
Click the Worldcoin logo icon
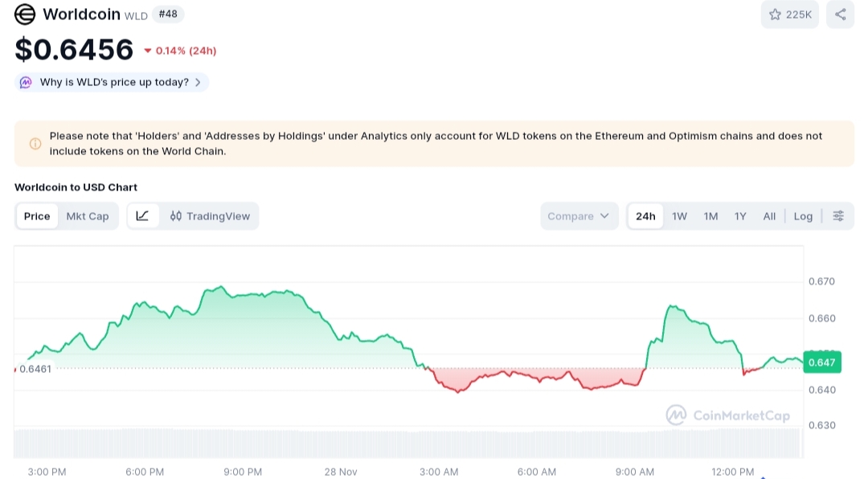coord(25,14)
